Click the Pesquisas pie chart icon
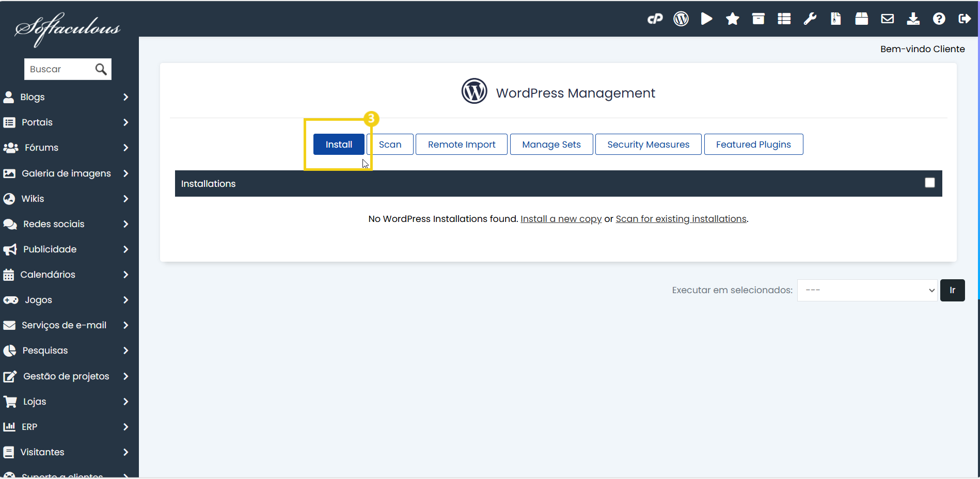 point(10,350)
